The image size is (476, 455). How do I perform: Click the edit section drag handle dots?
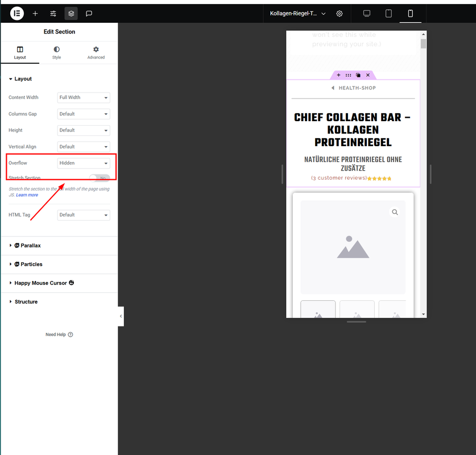click(x=348, y=75)
